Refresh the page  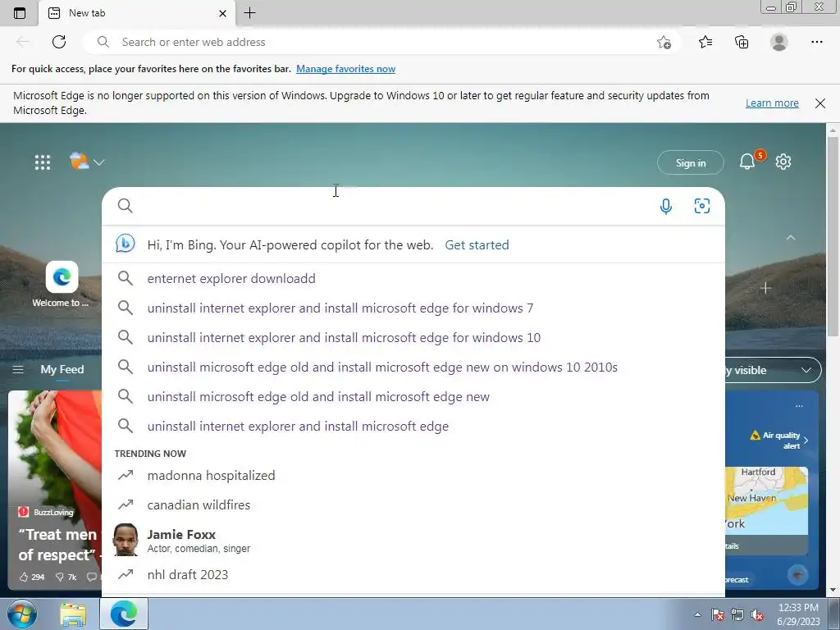coord(59,42)
